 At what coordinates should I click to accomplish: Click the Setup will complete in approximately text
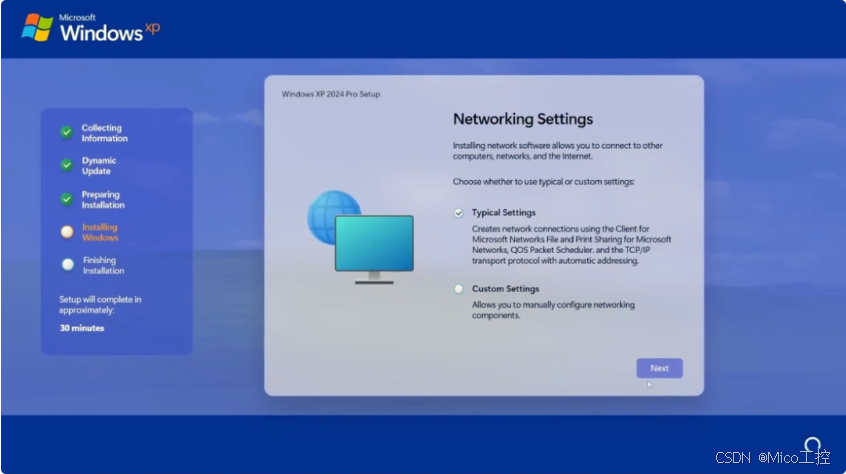(100, 305)
